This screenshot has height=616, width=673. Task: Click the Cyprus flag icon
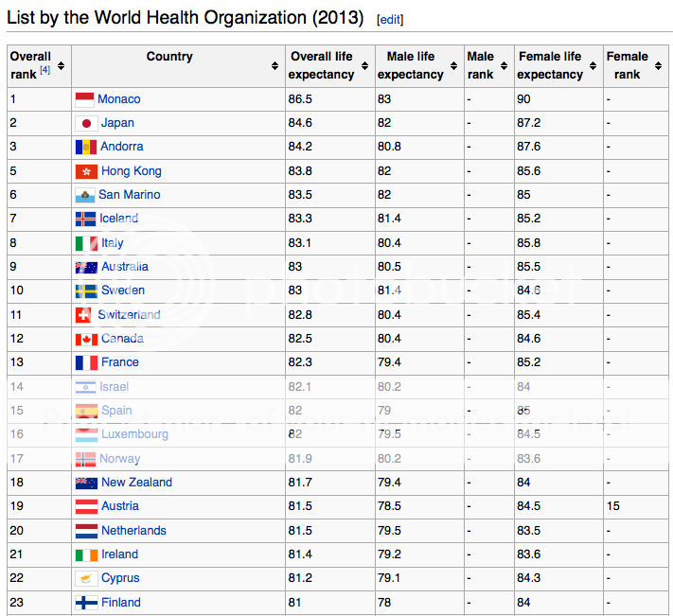tap(86, 578)
